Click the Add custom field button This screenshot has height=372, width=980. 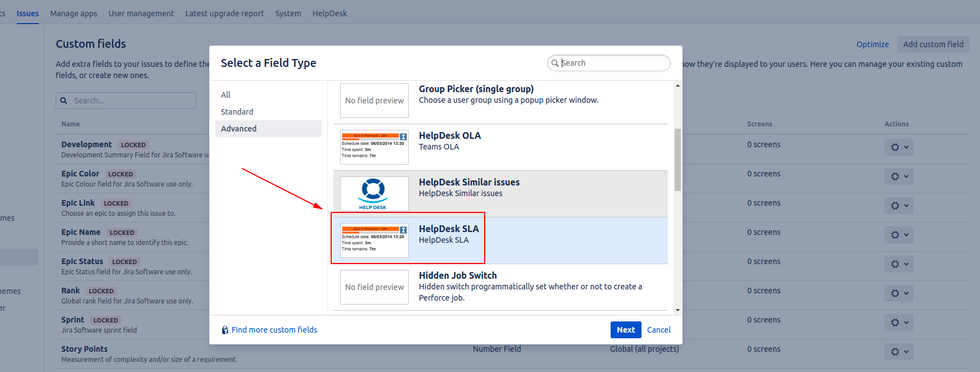tap(933, 44)
